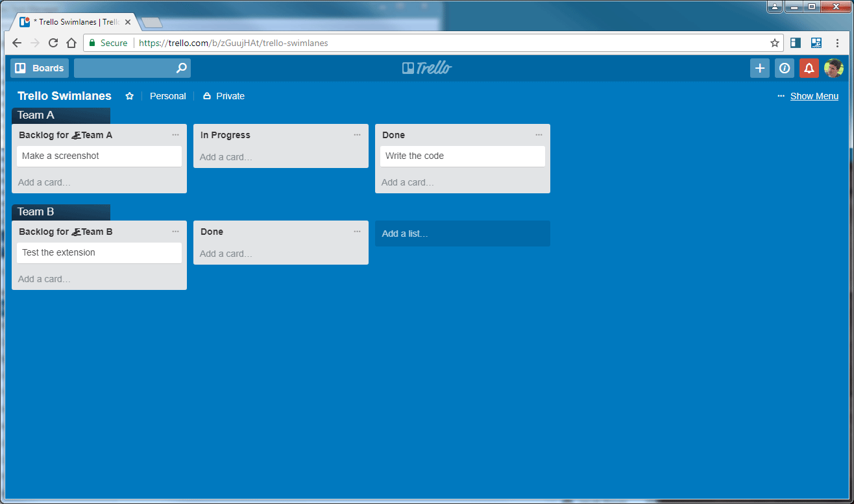Open list actions for In Progress list
This screenshot has width=854, height=504.
pyautogui.click(x=357, y=135)
